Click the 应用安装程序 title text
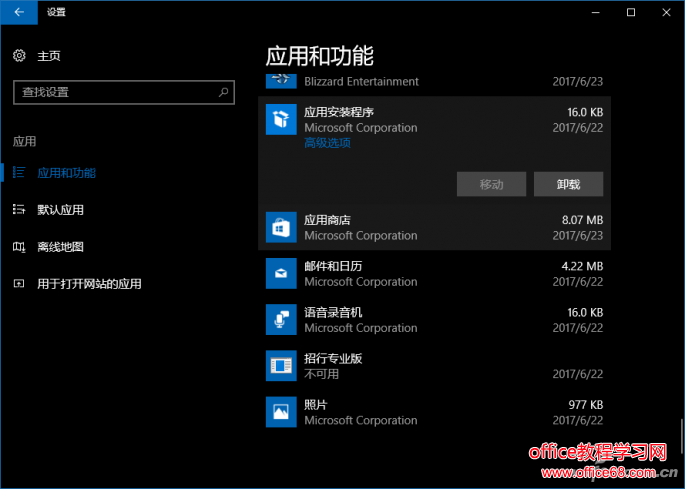The image size is (685, 489). pyautogui.click(x=339, y=112)
